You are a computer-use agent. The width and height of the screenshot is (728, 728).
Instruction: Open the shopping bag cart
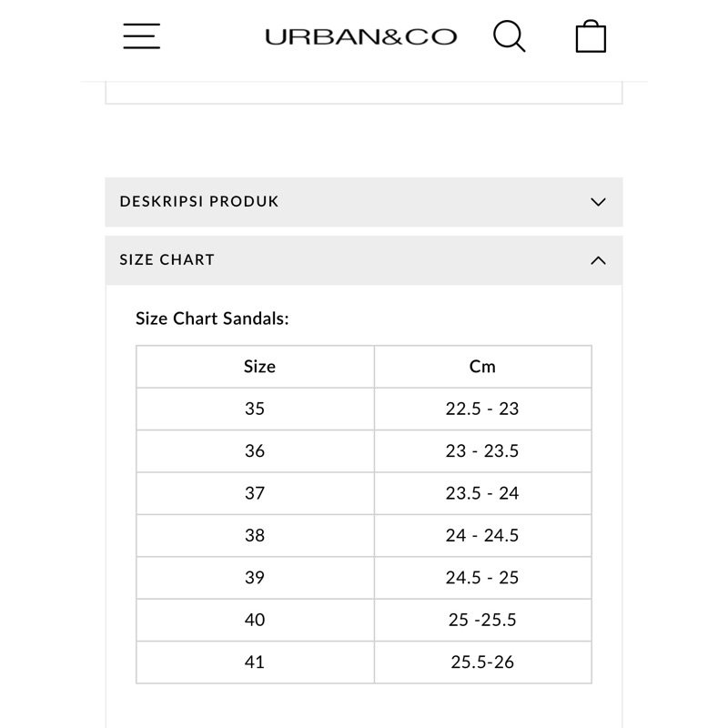591,36
